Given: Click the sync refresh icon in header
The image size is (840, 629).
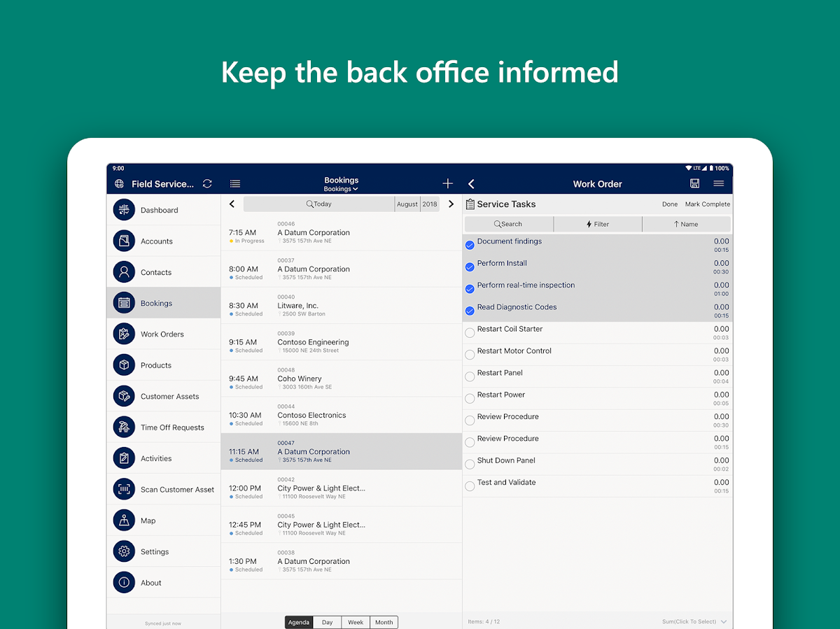Looking at the screenshot, I should [x=207, y=184].
